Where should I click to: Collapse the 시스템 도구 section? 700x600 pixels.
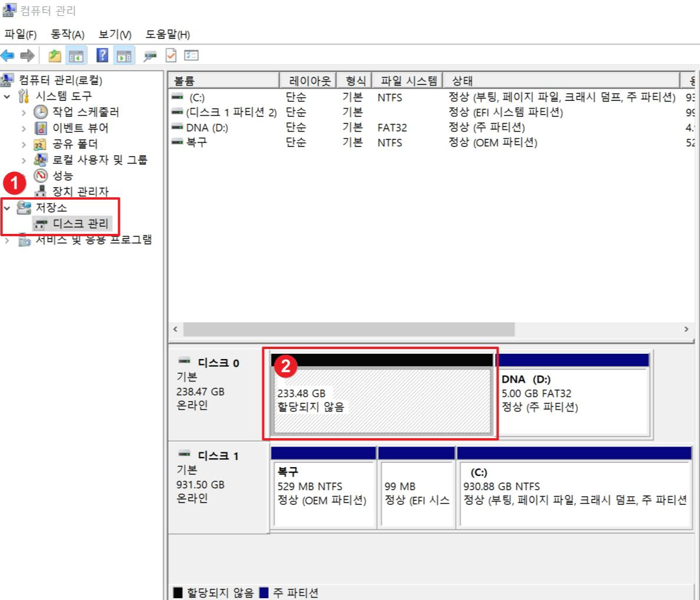6,96
